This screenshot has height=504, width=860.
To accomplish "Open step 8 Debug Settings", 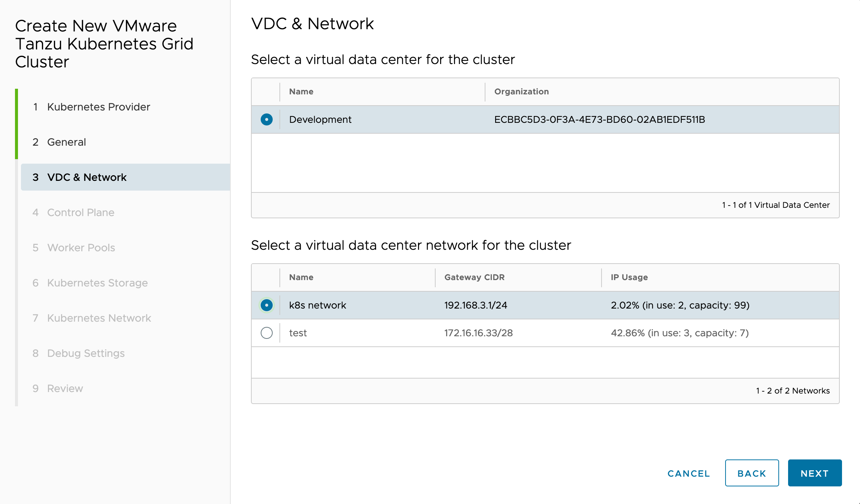I will (125, 353).
